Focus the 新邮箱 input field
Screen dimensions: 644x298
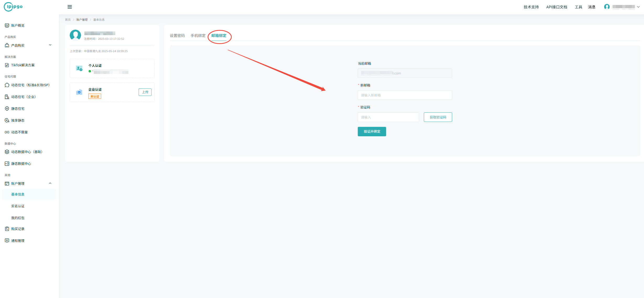[405, 95]
